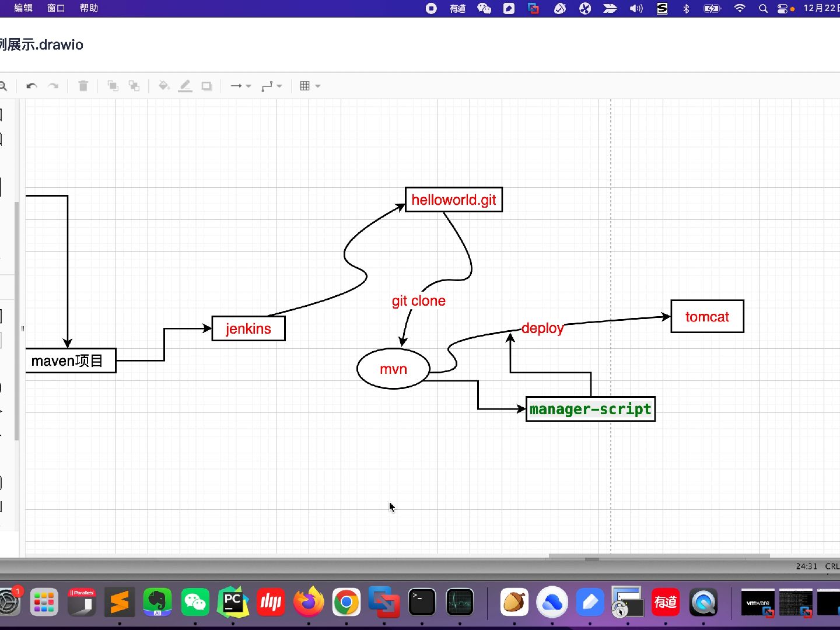Open Terminal from the dock

click(x=422, y=602)
